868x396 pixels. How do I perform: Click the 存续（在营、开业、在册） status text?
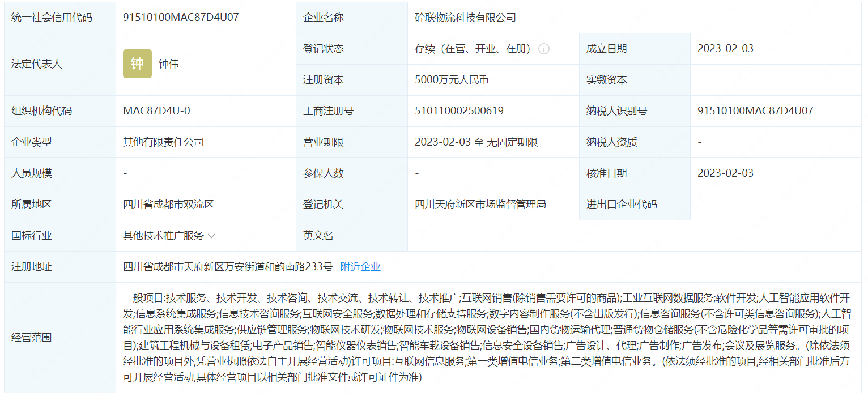[473, 49]
